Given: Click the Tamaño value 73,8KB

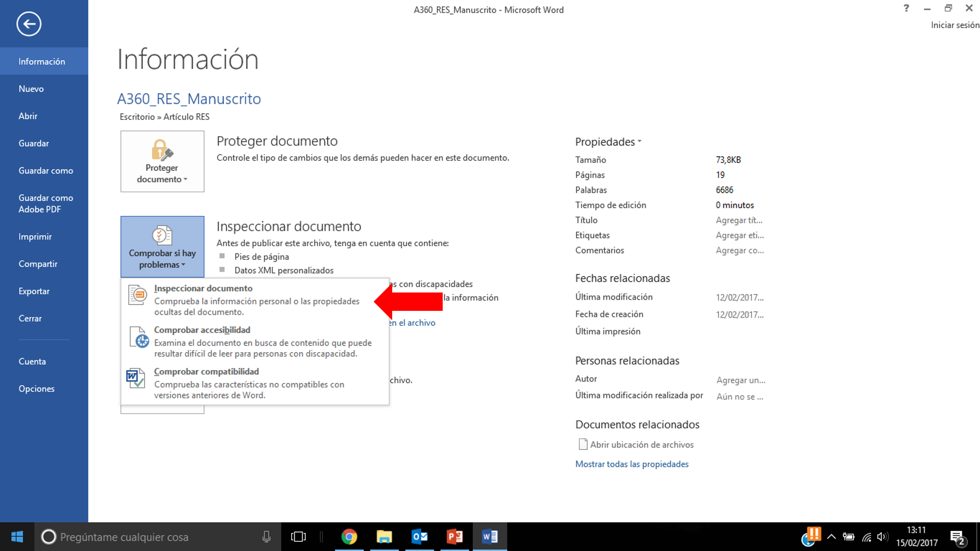Looking at the screenshot, I should pyautogui.click(x=728, y=160).
